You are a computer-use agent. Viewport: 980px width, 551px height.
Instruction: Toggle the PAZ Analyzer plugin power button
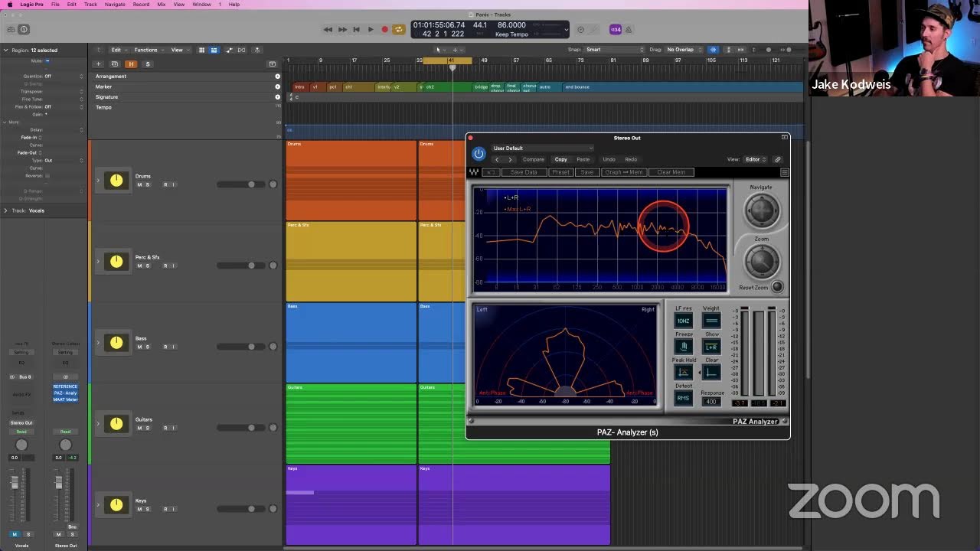coord(479,153)
